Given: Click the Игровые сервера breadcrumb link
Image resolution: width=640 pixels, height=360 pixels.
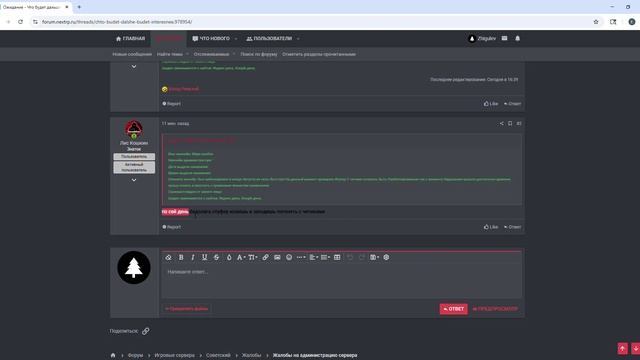Looking at the screenshot, I should [x=174, y=356].
